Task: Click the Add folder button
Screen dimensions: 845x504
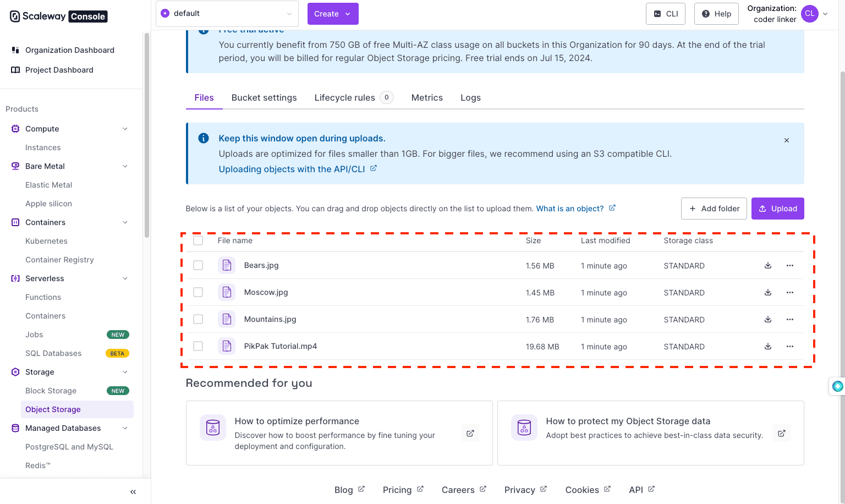Action: click(714, 209)
